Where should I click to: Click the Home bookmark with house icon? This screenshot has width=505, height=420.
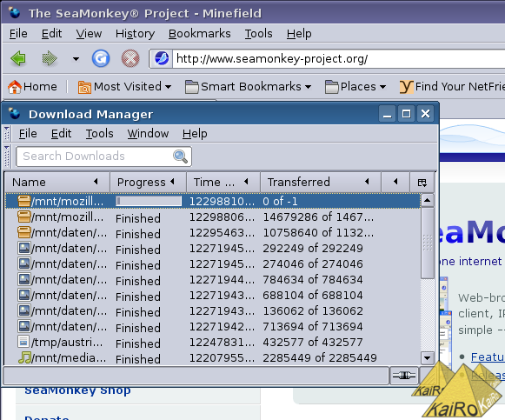point(32,87)
